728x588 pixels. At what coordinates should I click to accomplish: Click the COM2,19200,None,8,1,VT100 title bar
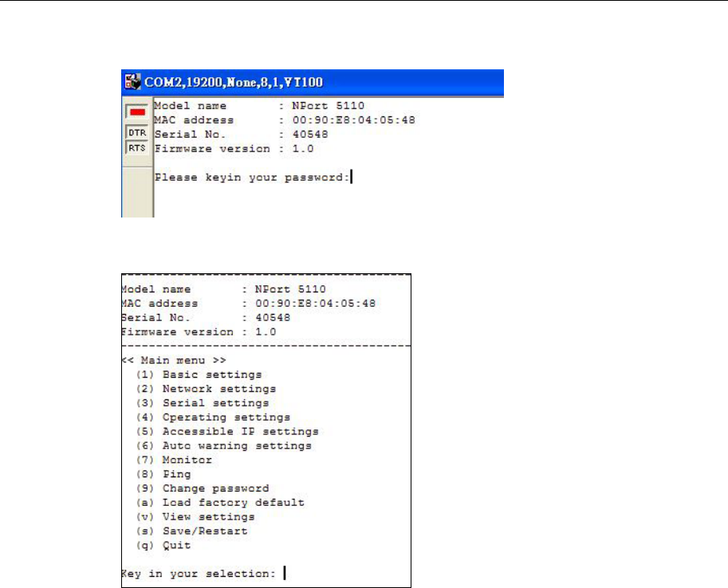pyautogui.click(x=313, y=82)
